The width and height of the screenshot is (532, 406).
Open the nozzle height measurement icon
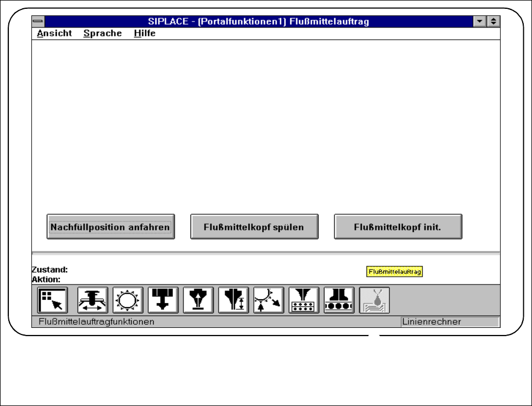pyautogui.click(x=234, y=300)
